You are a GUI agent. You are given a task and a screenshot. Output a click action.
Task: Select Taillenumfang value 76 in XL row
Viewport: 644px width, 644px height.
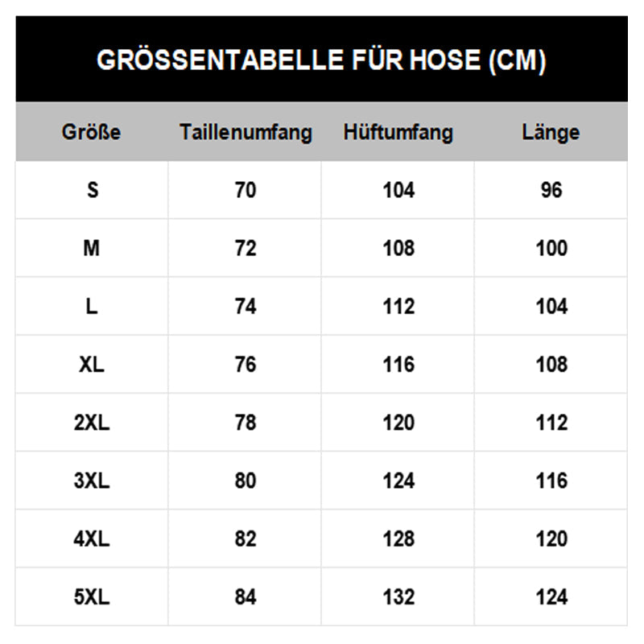point(246,364)
